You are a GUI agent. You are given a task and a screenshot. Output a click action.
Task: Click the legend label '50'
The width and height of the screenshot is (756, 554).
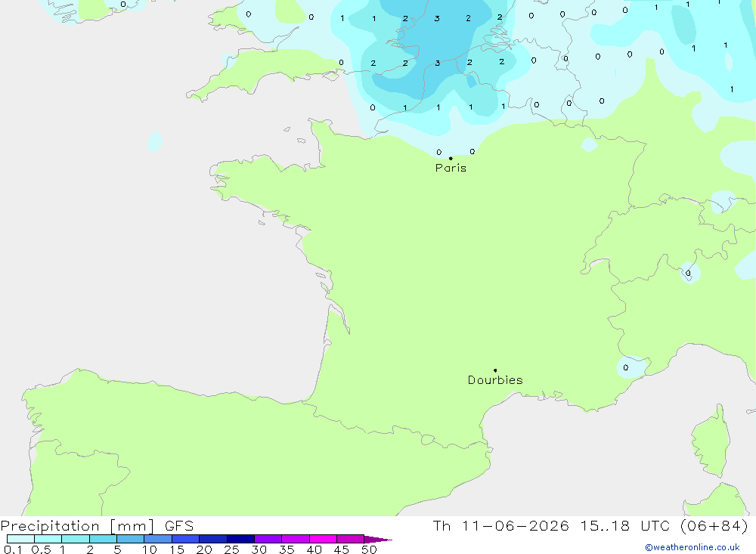point(369,549)
